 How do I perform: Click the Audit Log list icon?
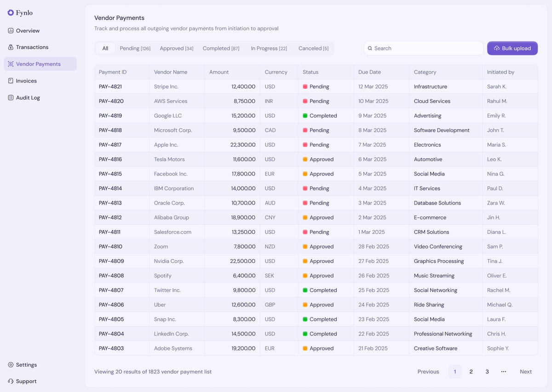[x=11, y=98]
